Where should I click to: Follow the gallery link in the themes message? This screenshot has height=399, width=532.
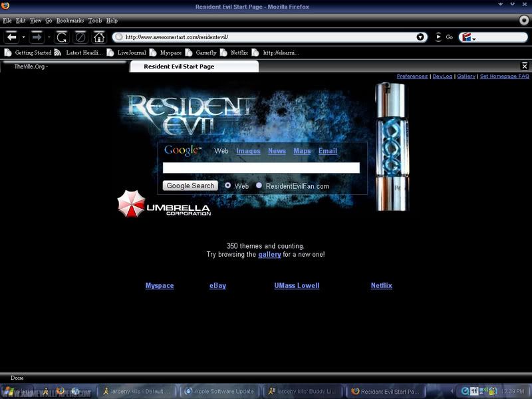click(x=269, y=255)
